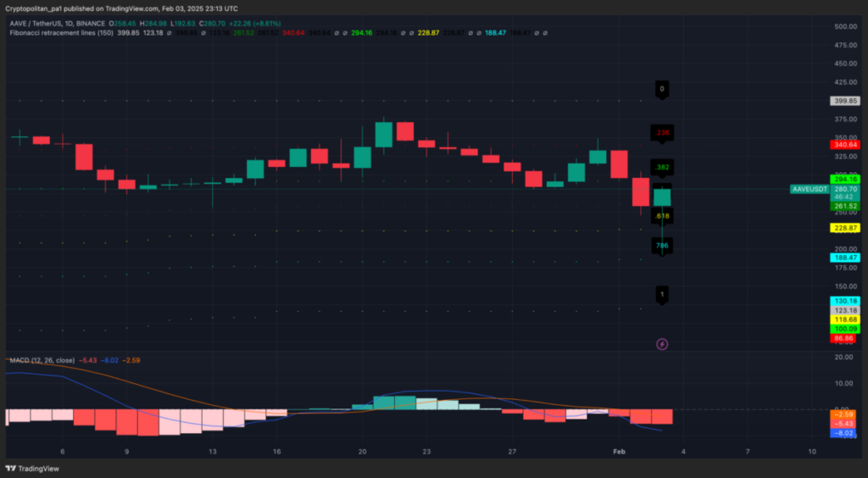
Task: Click the gray 399.85 price axis label
Action: [845, 100]
